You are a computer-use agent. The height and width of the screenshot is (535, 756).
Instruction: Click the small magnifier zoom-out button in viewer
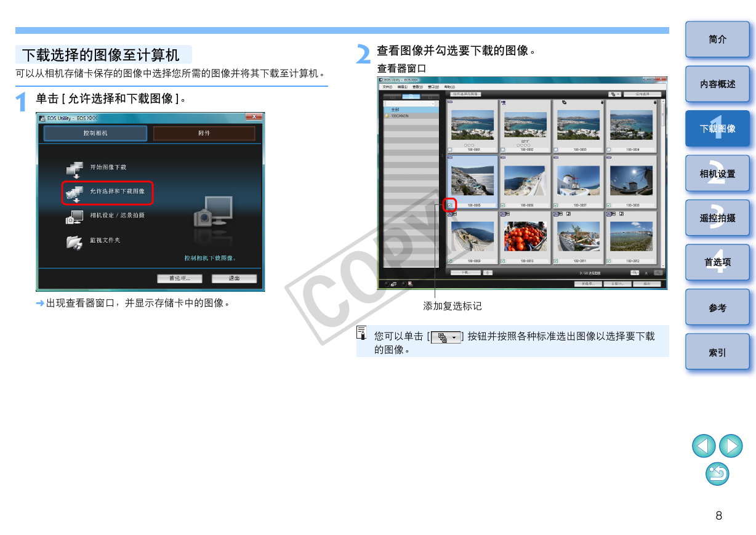634,272
